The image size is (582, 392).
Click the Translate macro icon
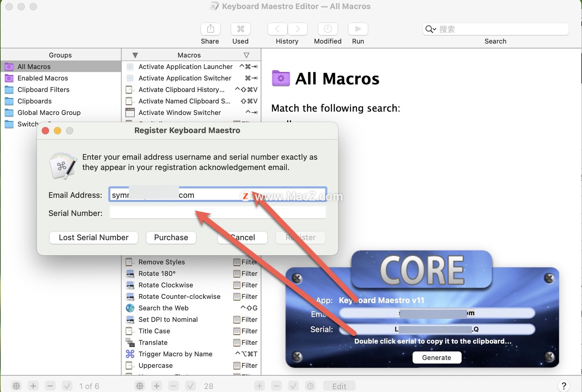(x=130, y=343)
